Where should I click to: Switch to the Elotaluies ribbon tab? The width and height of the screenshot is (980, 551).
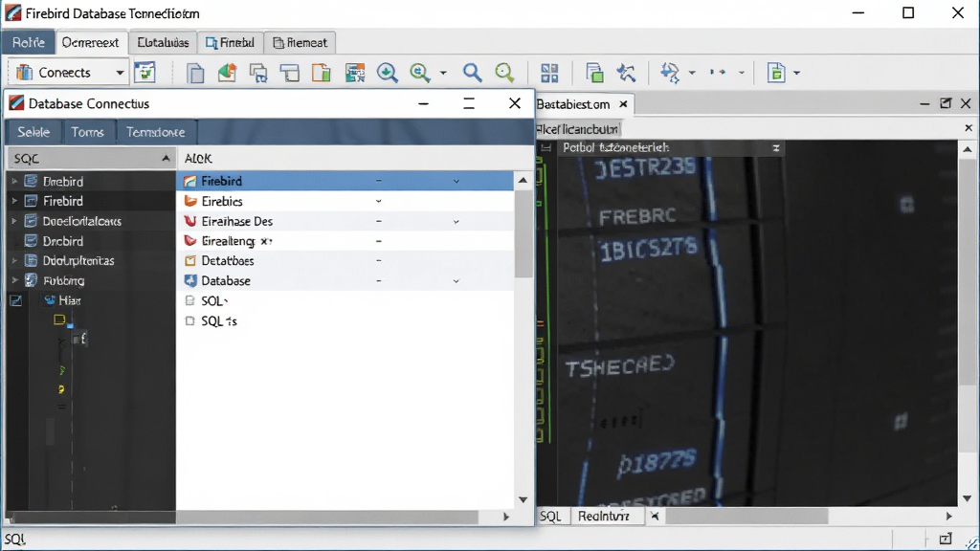pos(163,42)
